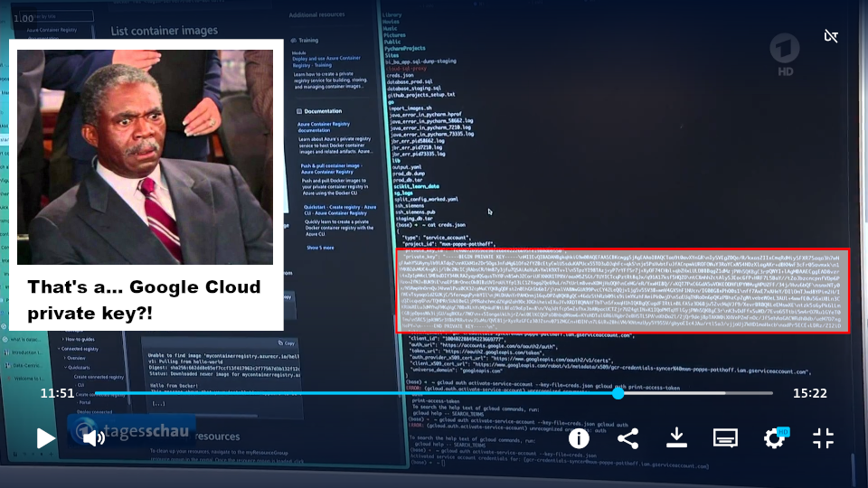The height and width of the screenshot is (488, 868).
Task: Share the video via the share icon
Action: point(627,438)
